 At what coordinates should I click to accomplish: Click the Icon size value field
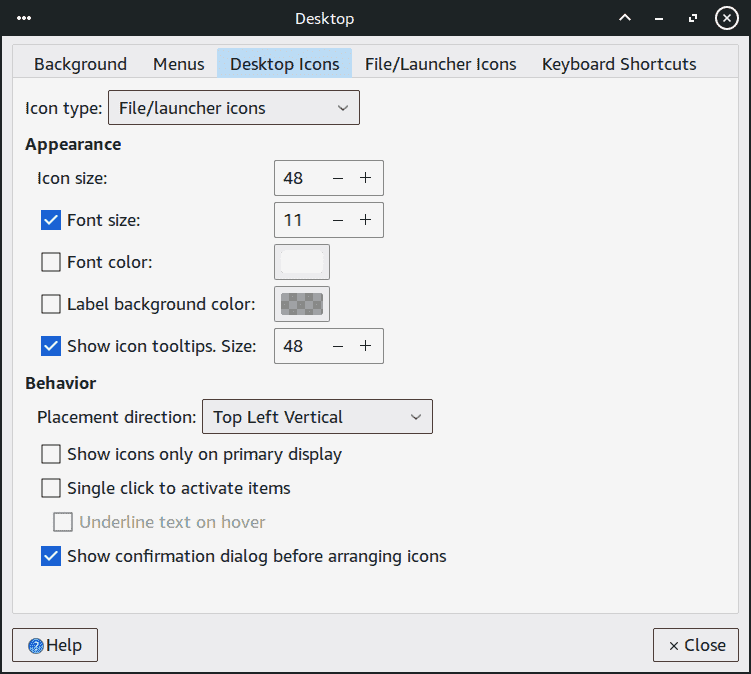(x=298, y=178)
